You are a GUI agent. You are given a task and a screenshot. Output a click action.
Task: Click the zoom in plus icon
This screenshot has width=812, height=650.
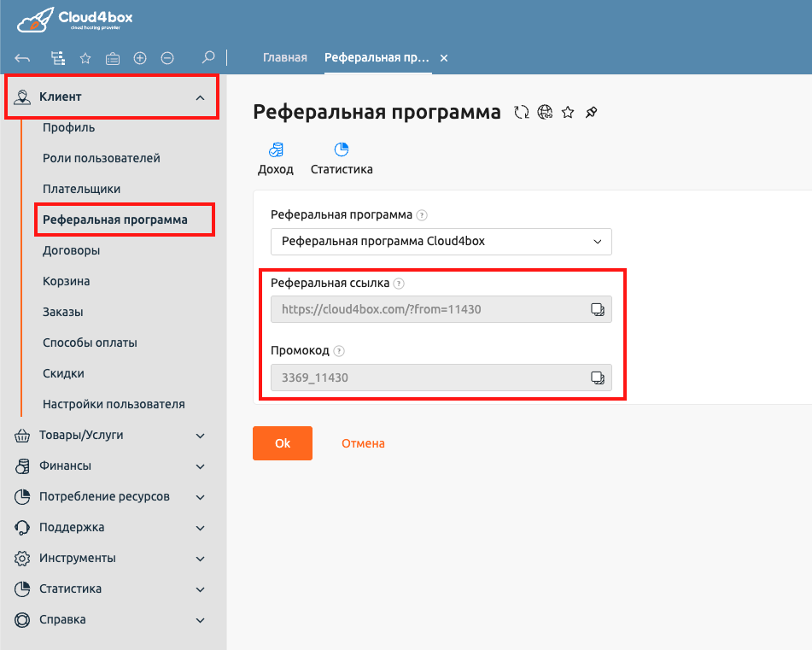pos(142,57)
